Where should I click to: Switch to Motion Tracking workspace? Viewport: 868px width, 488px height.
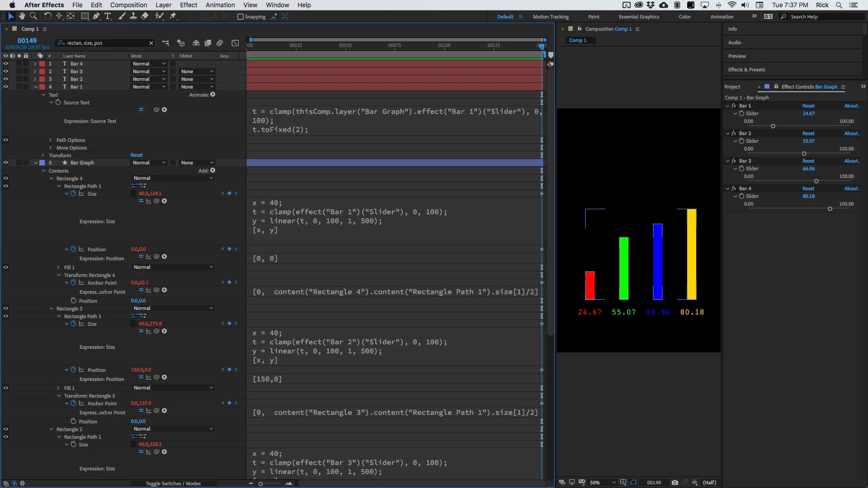pos(551,17)
